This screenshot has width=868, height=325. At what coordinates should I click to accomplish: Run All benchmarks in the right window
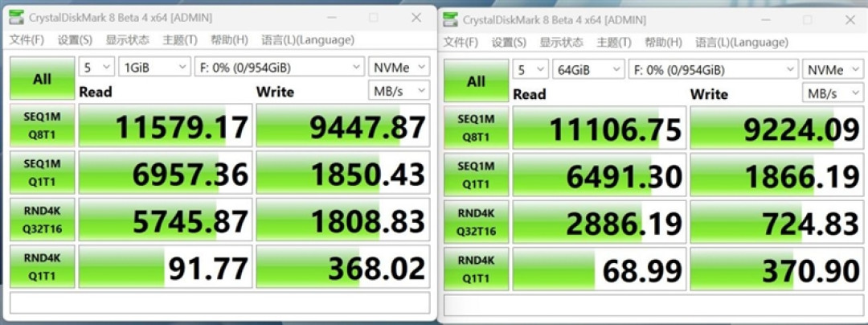[x=476, y=81]
